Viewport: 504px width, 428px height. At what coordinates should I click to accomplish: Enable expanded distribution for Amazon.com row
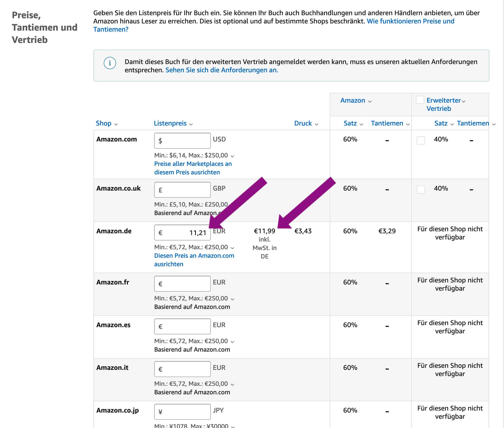point(421,140)
